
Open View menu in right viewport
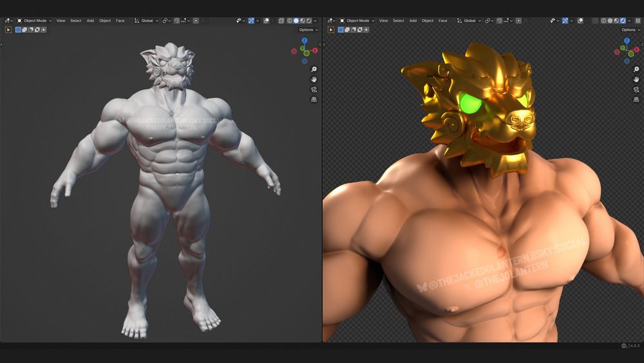(x=383, y=21)
